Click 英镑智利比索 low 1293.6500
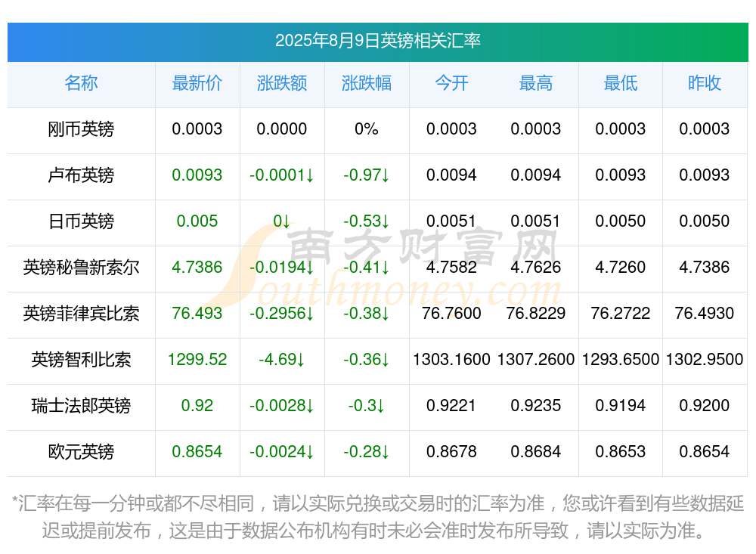756x554 pixels. pos(621,360)
